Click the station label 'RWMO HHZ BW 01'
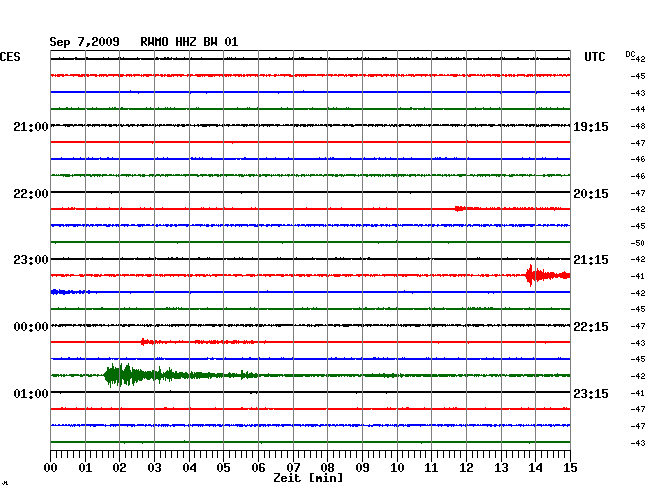This screenshot has width=650, height=494. point(189,42)
